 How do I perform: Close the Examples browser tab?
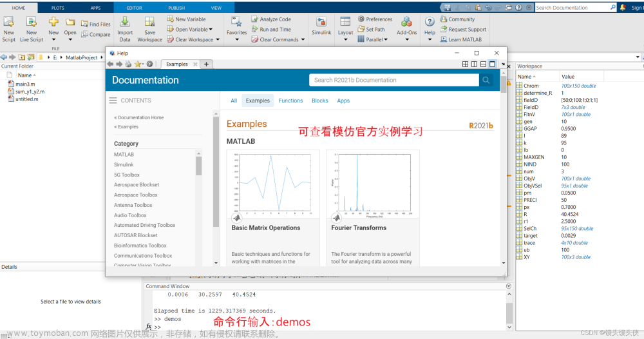[x=196, y=64]
